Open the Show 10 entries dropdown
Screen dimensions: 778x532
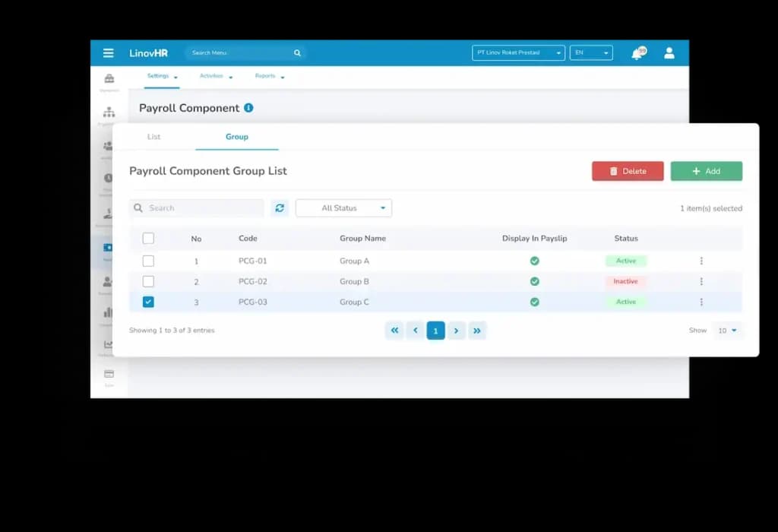click(x=727, y=331)
